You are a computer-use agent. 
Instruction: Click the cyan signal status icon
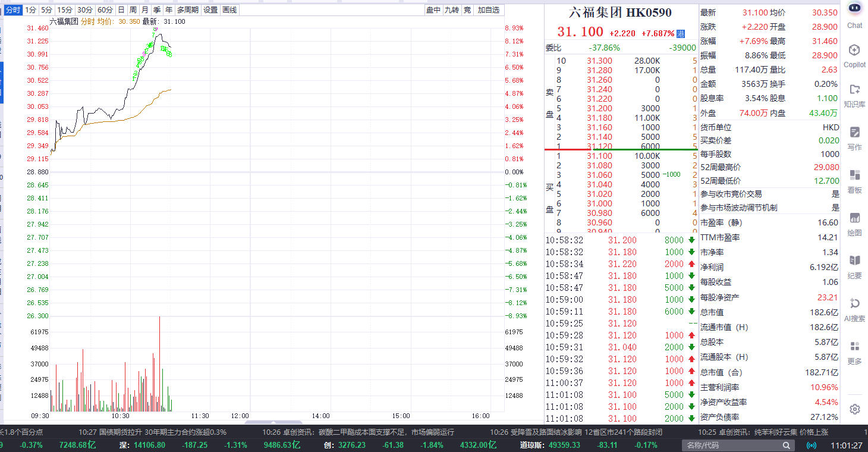[811, 445]
